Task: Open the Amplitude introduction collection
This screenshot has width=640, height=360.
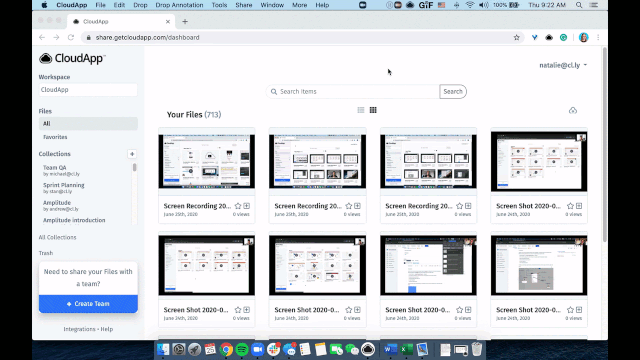Action: [74, 220]
